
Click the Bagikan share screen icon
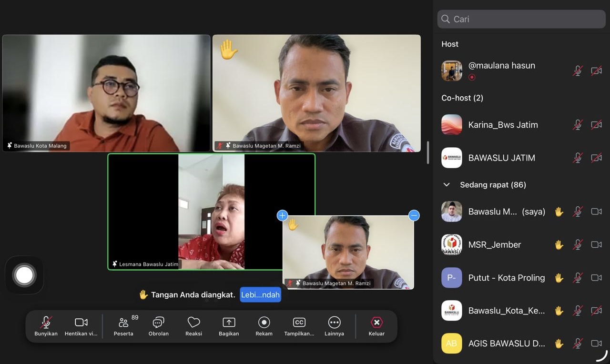[229, 323]
